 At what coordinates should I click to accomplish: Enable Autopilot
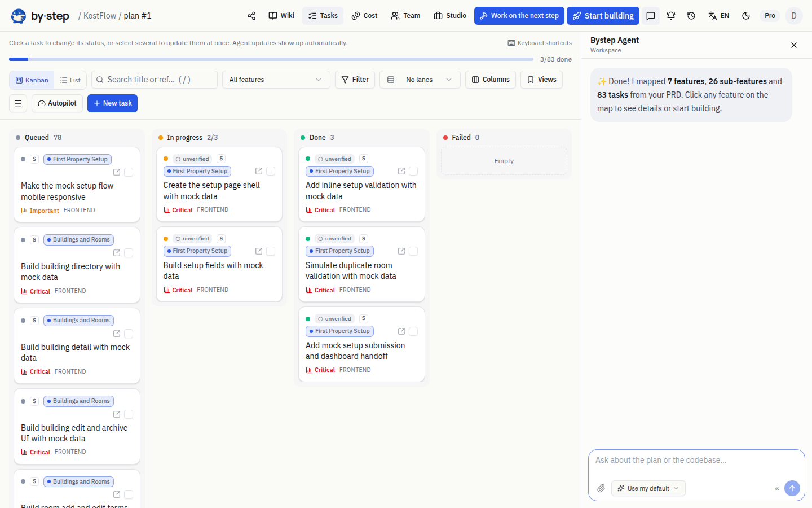coord(58,103)
